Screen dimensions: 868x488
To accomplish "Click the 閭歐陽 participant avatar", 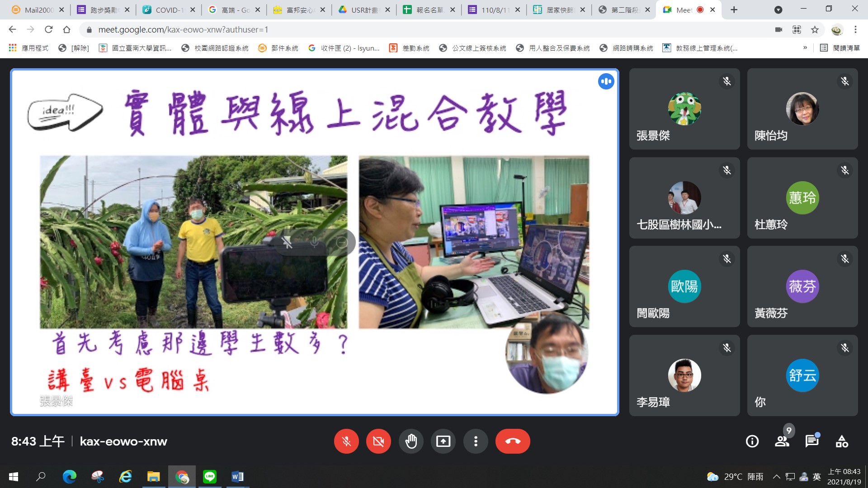I will click(x=684, y=286).
